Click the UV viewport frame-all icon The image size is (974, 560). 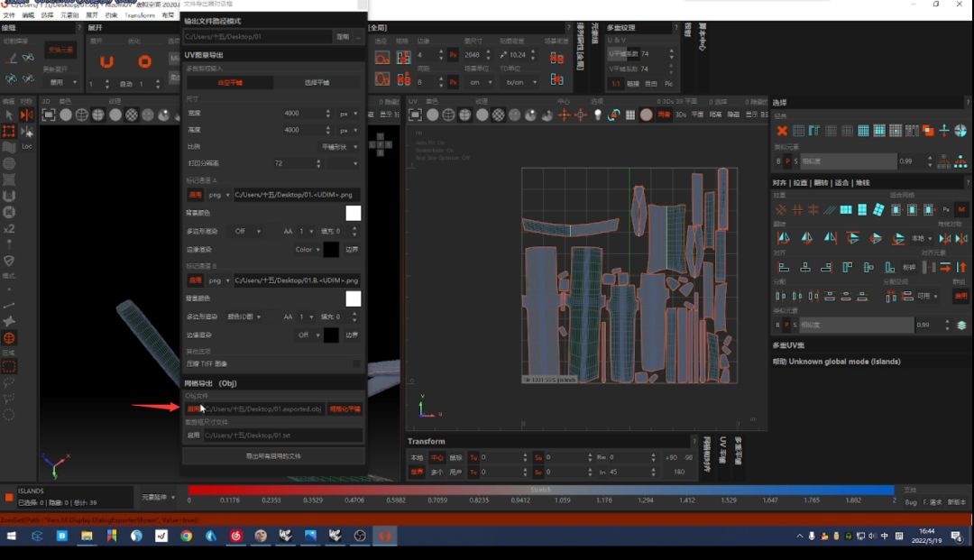pyautogui.click(x=415, y=115)
